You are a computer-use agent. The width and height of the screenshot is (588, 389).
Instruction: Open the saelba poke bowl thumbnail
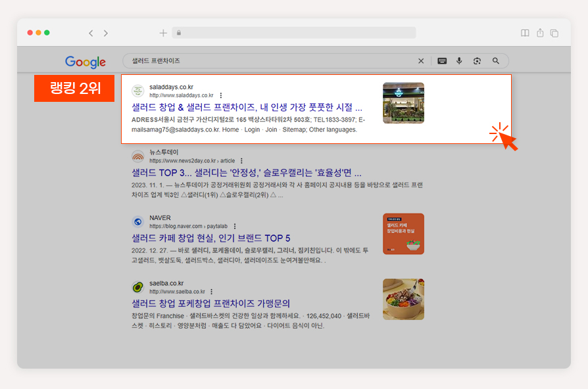403,299
